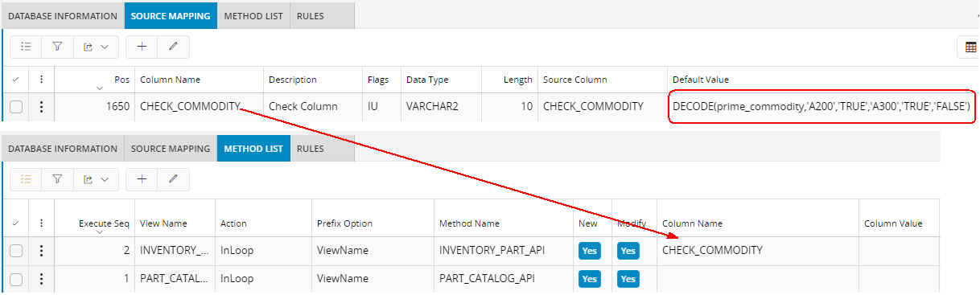The height and width of the screenshot is (295, 980).
Task: Expand the export dropdown in Source Mapping toolbar
Action: coord(96,47)
